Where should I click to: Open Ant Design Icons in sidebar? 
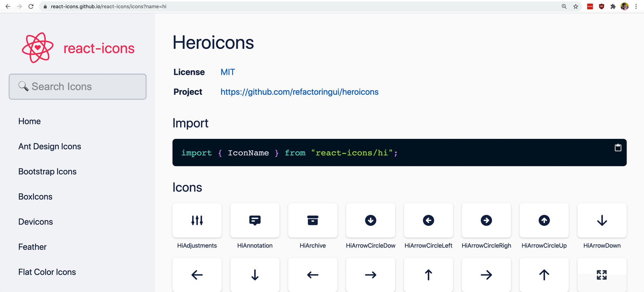[x=50, y=146]
